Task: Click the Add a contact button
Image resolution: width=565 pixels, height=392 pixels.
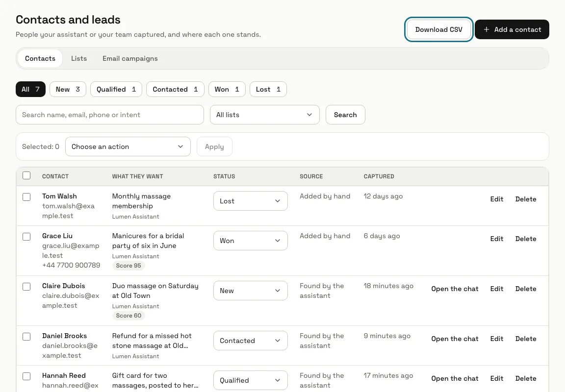Action: (512, 29)
